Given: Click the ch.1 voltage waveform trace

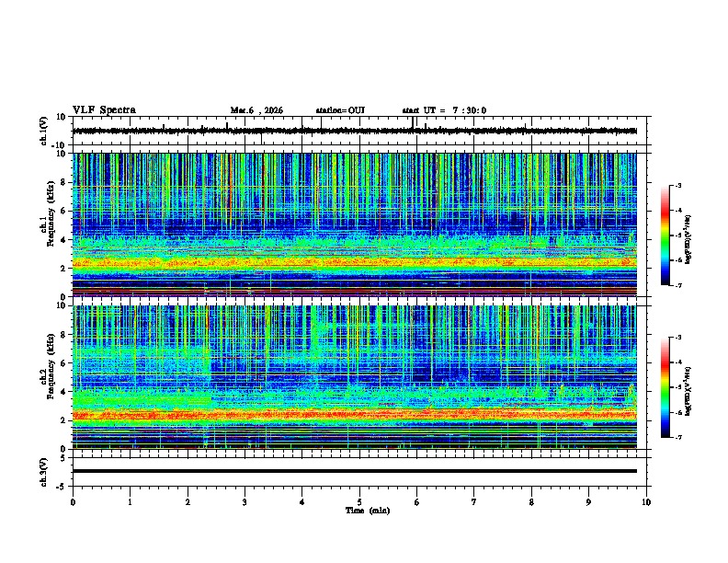Looking at the screenshot, I should coord(355,131).
